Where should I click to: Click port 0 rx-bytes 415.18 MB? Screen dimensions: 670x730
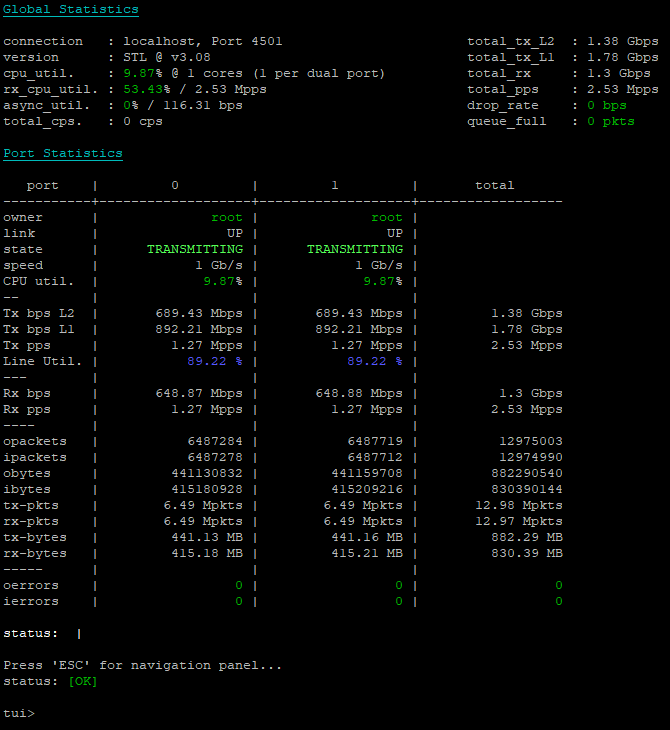click(x=207, y=554)
